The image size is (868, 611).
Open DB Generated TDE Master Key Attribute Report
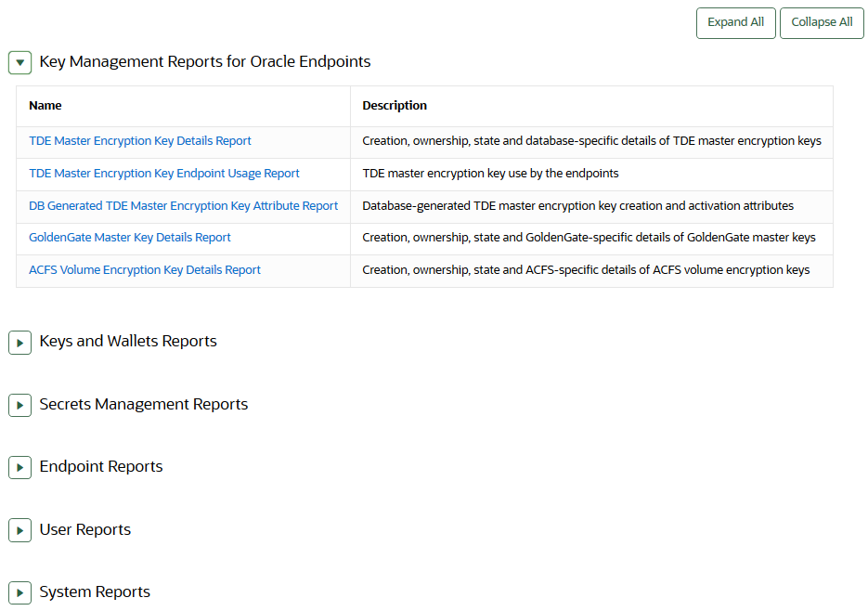183,205
